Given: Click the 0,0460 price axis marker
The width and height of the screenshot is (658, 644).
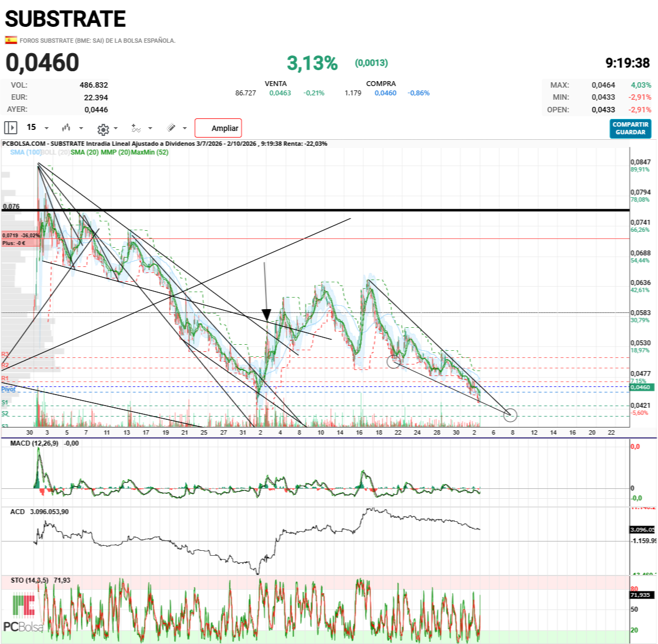Looking at the screenshot, I should click(x=640, y=387).
